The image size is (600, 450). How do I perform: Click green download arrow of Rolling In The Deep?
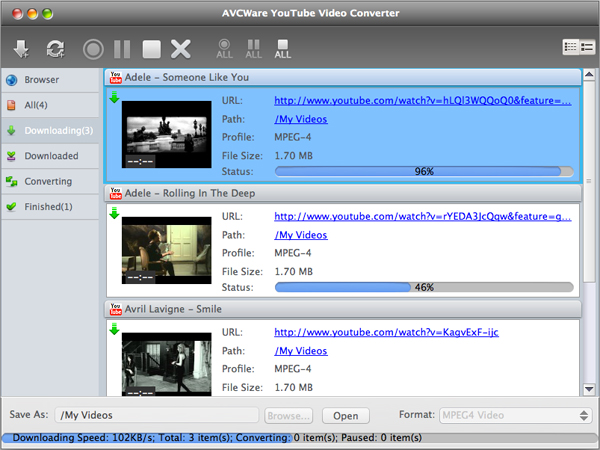pos(114,213)
